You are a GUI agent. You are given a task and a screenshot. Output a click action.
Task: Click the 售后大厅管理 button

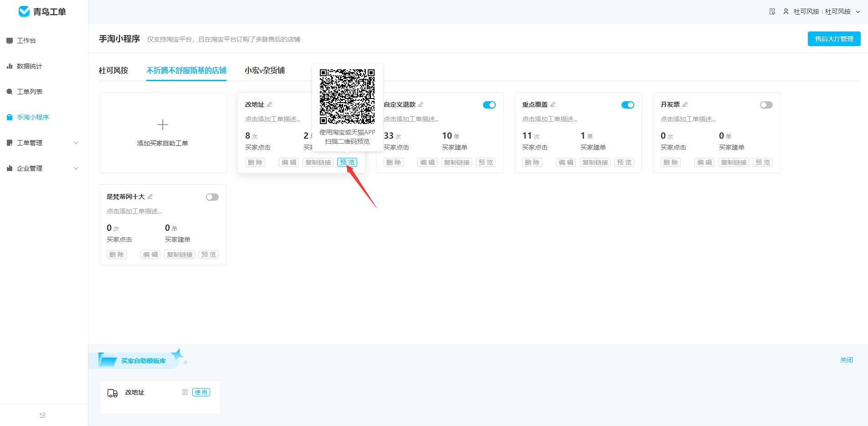(834, 39)
